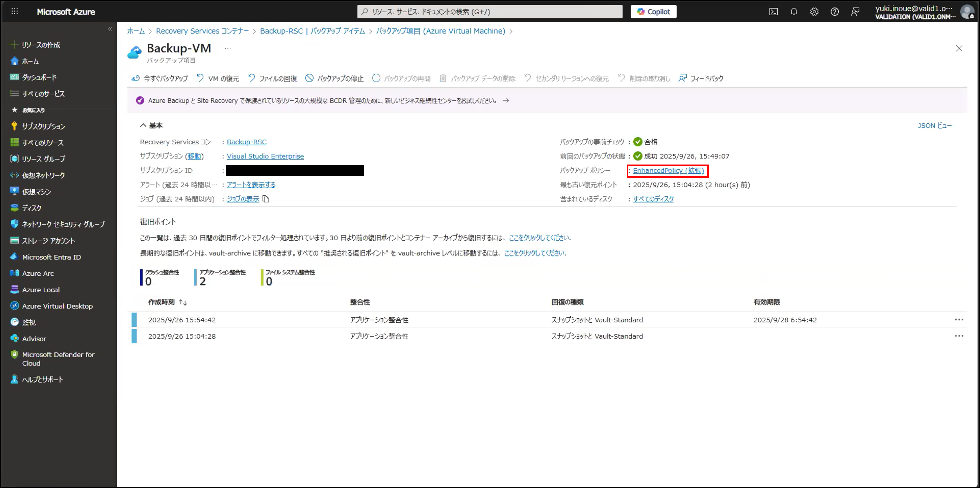Open the ellipsis menu beside the Backup-VM title
The height and width of the screenshot is (488, 980).
coord(227,48)
